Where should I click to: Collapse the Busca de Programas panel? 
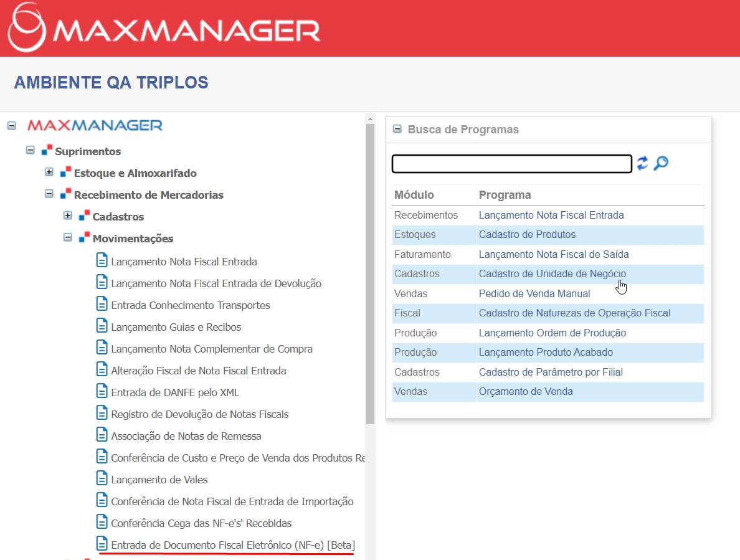[x=397, y=129]
